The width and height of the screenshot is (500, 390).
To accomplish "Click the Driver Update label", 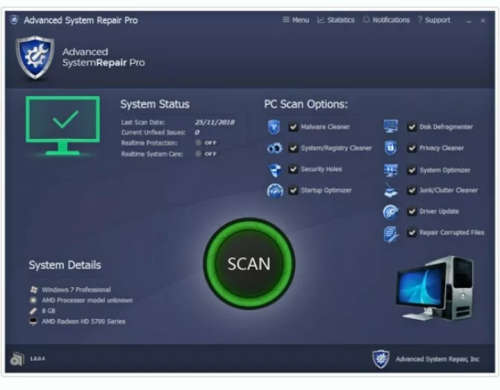I will 439,212.
